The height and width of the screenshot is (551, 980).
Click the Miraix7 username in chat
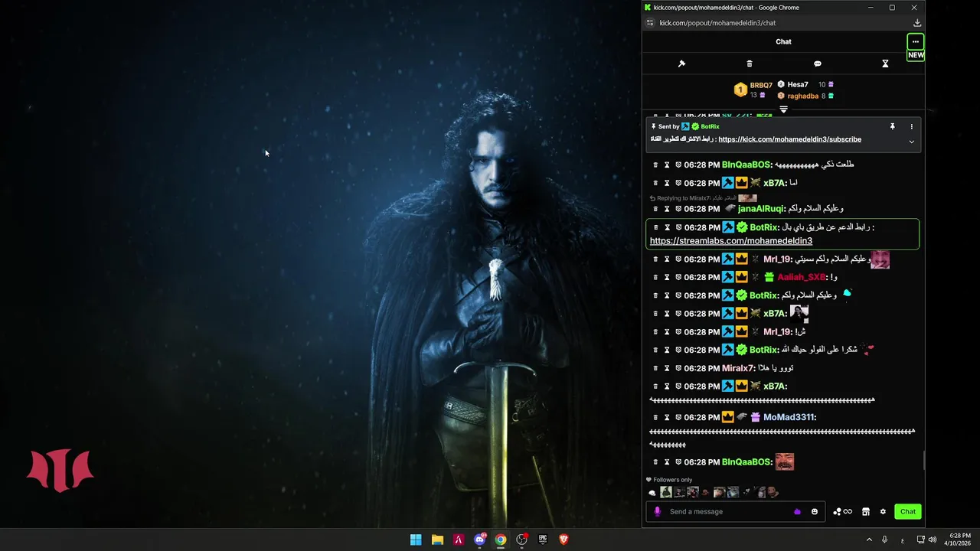click(x=740, y=368)
